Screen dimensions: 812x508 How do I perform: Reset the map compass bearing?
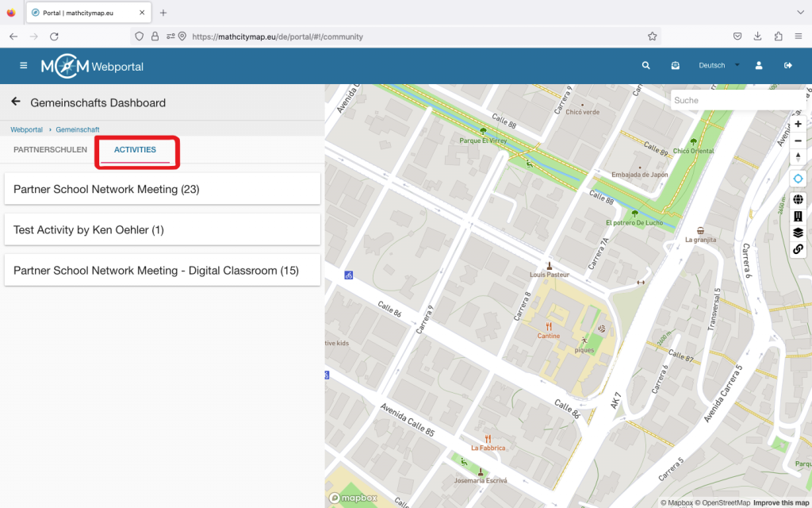click(798, 157)
